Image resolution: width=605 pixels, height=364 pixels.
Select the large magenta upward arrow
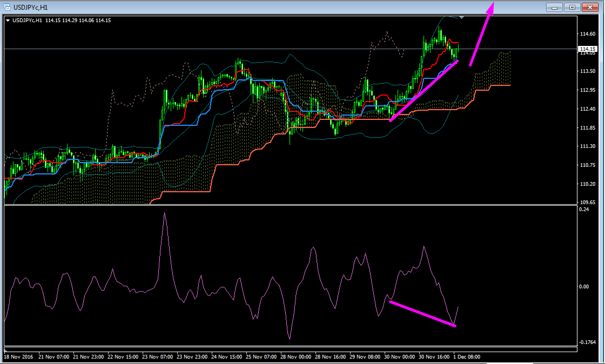[481, 33]
